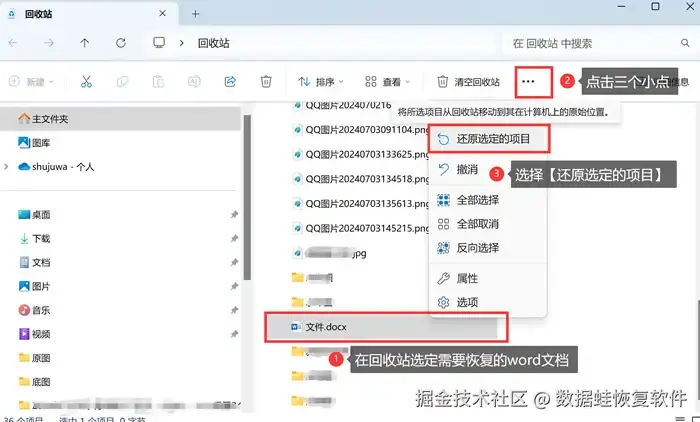The image size is (700, 422).
Task: Open the 新建 dropdown
Action: (x=31, y=82)
